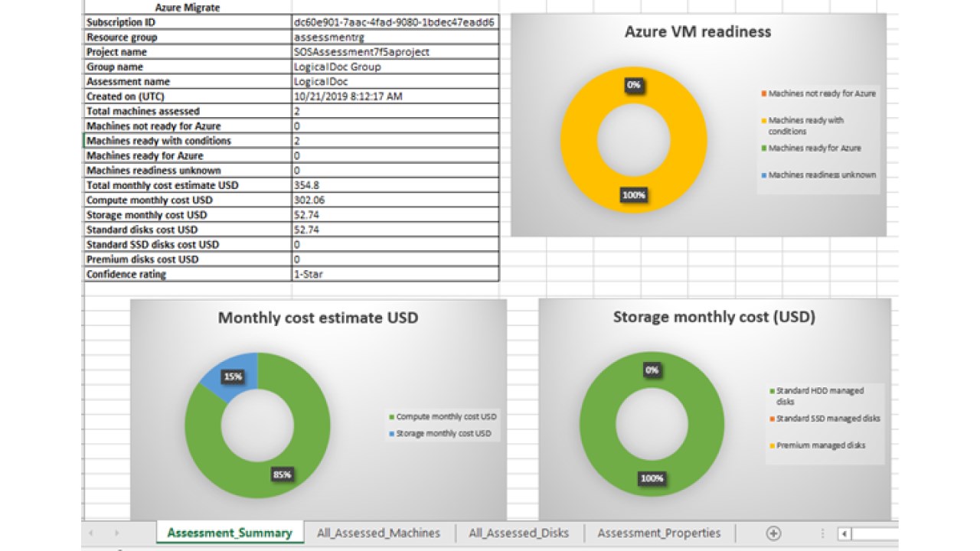Select the Created on date value '10/21/2019 8:12:17 AM'
Image resolution: width=980 pixels, height=551 pixels.
point(395,96)
